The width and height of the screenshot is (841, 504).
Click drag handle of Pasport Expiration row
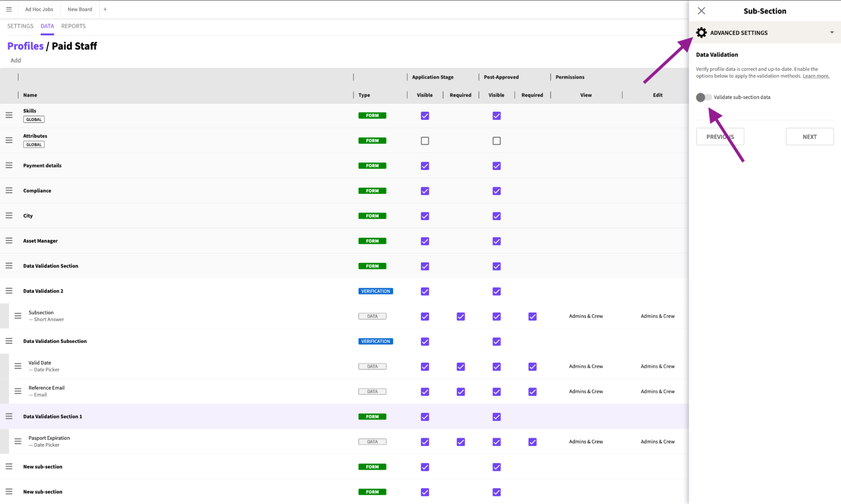click(18, 441)
